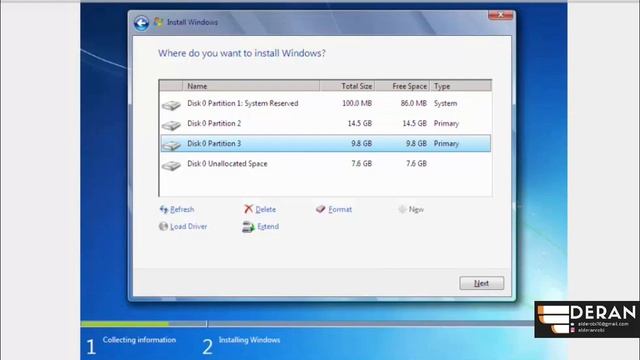Click the Load Driver disc icon
This screenshot has width=640, height=360.
tap(163, 226)
